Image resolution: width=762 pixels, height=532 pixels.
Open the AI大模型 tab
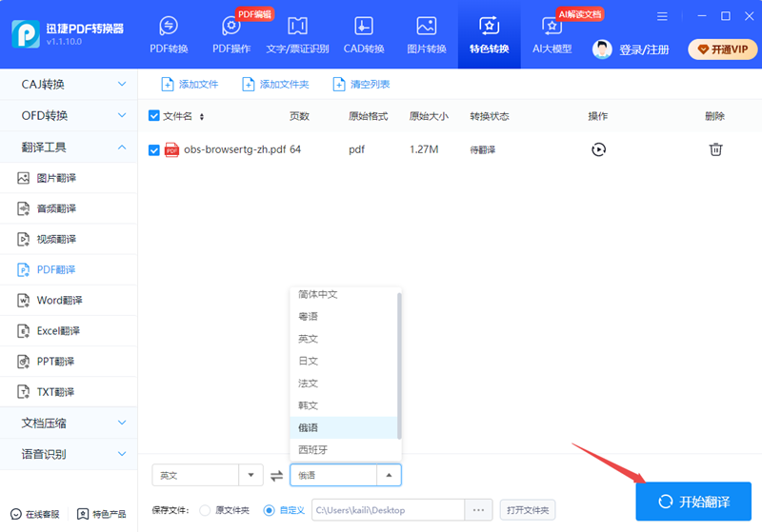(552, 35)
